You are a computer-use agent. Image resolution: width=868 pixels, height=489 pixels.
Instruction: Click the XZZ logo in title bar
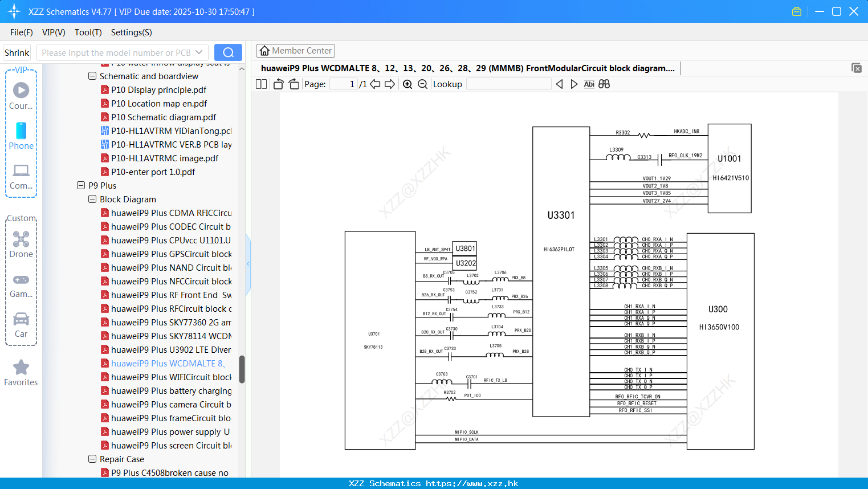14,11
